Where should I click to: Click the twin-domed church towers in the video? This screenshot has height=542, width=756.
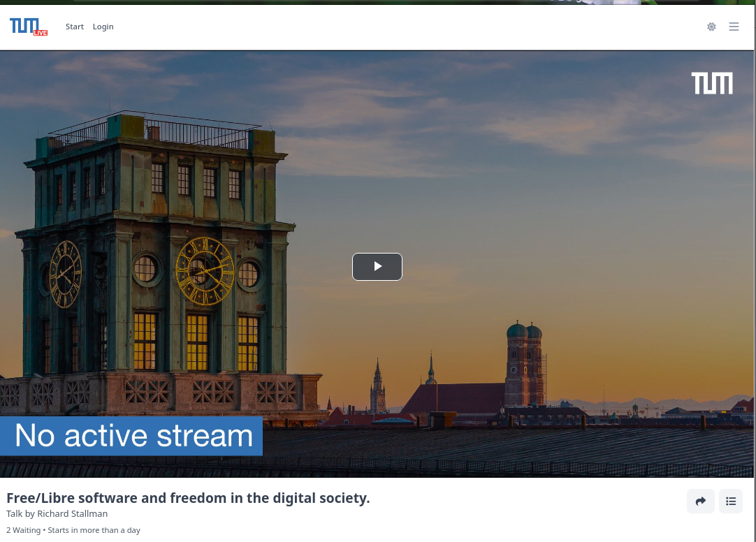524,362
